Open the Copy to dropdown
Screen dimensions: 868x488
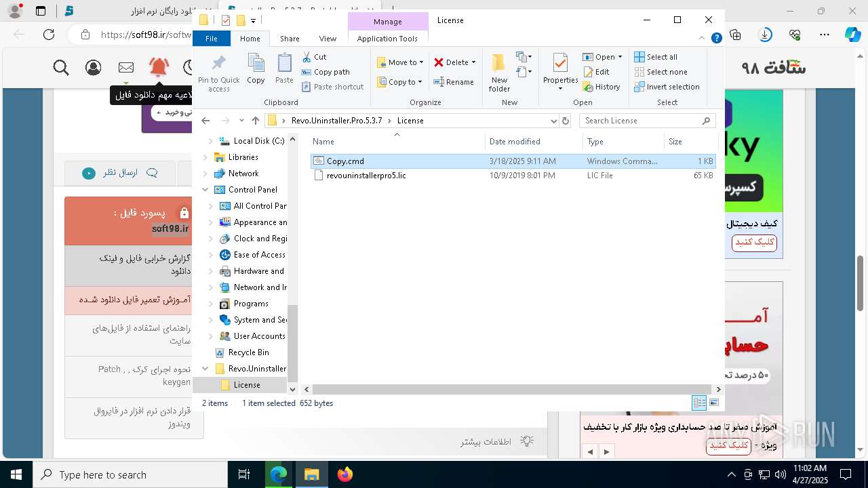[x=400, y=82]
